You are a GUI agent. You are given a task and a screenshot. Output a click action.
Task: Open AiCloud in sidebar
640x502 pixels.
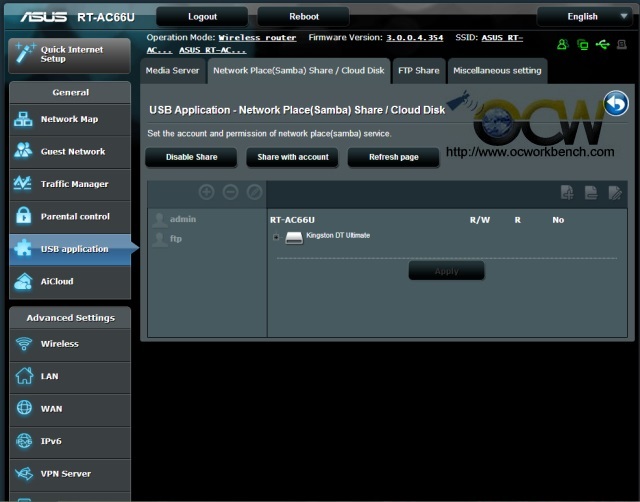pyautogui.click(x=70, y=282)
